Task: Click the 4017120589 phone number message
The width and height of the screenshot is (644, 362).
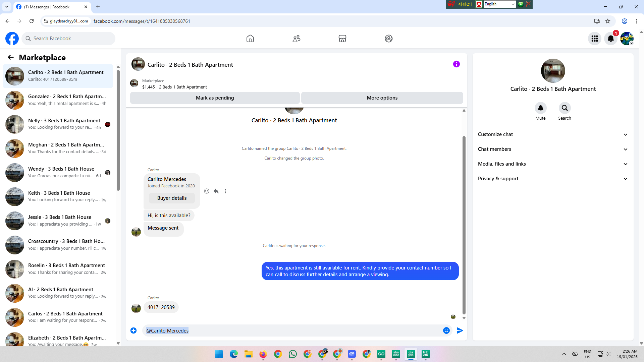Action: point(161,307)
